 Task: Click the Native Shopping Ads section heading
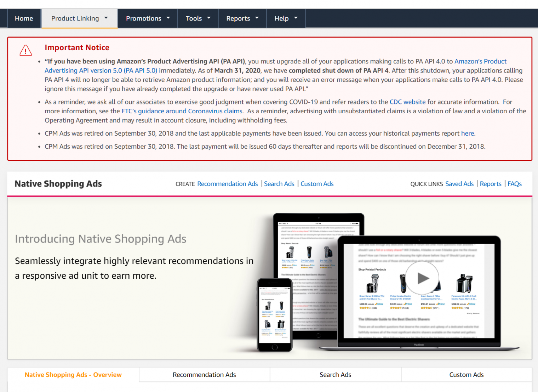click(x=58, y=184)
